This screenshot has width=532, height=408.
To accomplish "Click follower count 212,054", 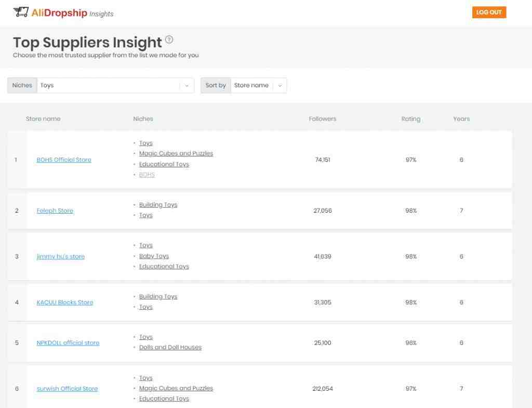I will (323, 388).
